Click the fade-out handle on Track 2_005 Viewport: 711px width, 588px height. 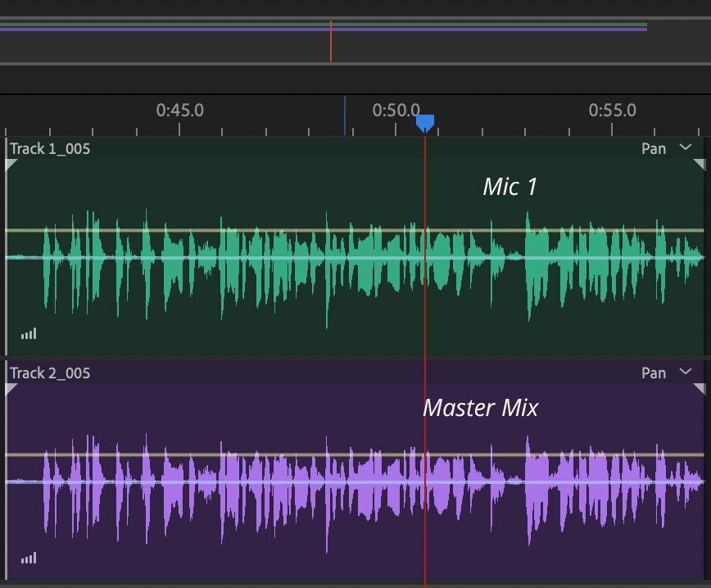(700, 388)
